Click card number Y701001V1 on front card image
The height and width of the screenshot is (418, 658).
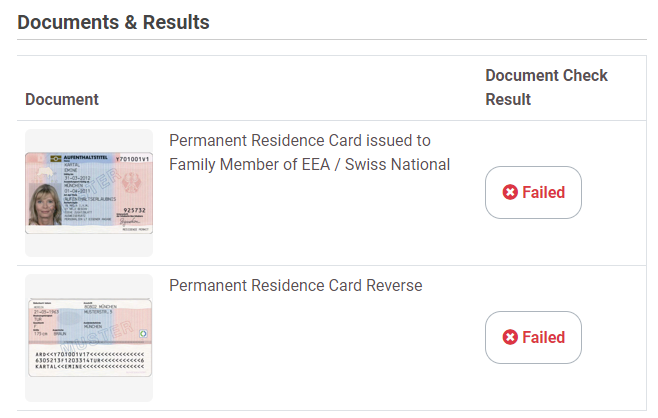131,159
